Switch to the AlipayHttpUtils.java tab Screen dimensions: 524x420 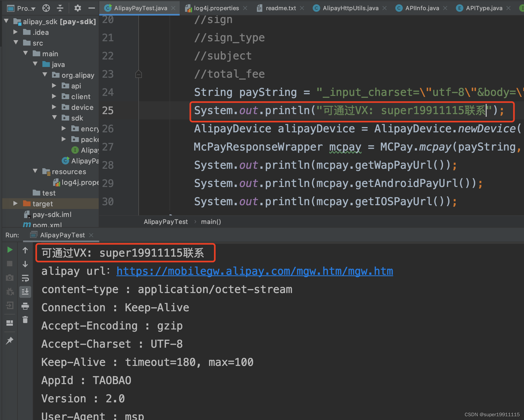350,8
